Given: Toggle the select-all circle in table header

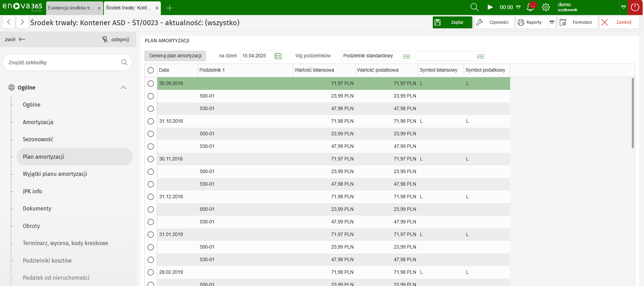Looking at the screenshot, I should [x=151, y=70].
